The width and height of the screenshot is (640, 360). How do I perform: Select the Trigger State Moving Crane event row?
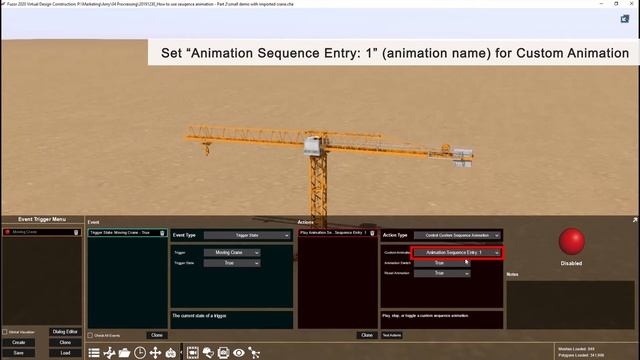pyautogui.click(x=127, y=233)
